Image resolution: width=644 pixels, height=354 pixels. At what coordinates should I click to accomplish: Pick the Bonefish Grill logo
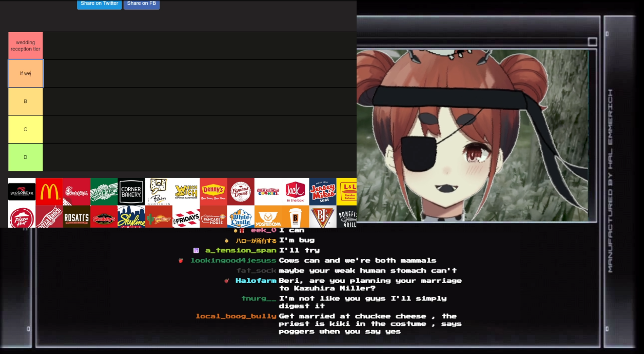(347, 217)
